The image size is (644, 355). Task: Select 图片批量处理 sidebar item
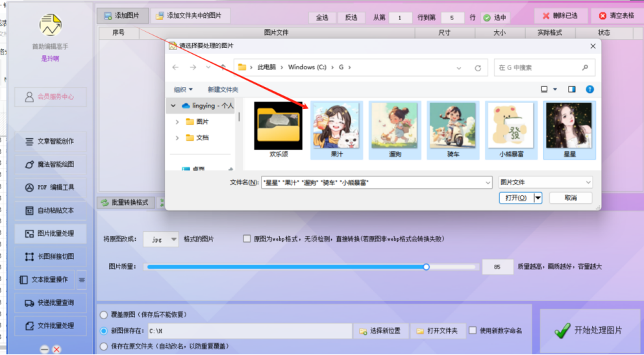pyautogui.click(x=51, y=234)
